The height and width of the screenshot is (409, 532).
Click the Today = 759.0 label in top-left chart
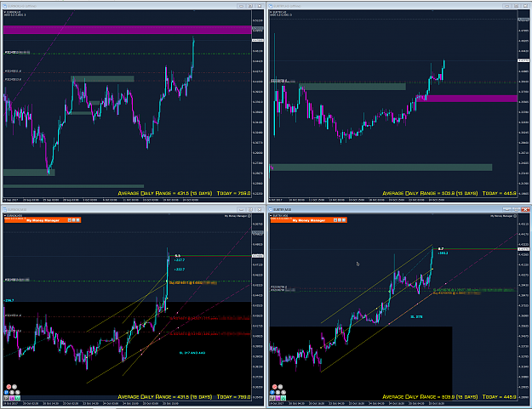click(233, 193)
